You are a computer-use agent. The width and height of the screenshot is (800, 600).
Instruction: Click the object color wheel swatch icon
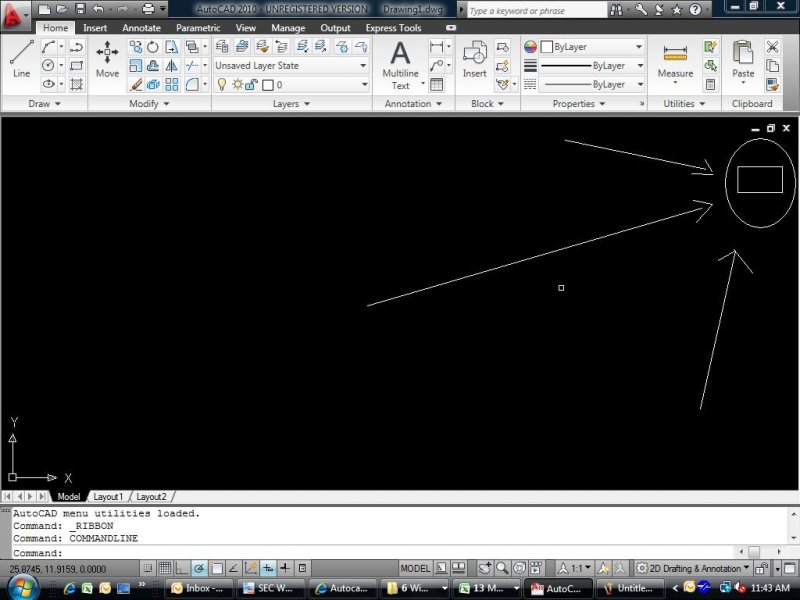click(530, 47)
